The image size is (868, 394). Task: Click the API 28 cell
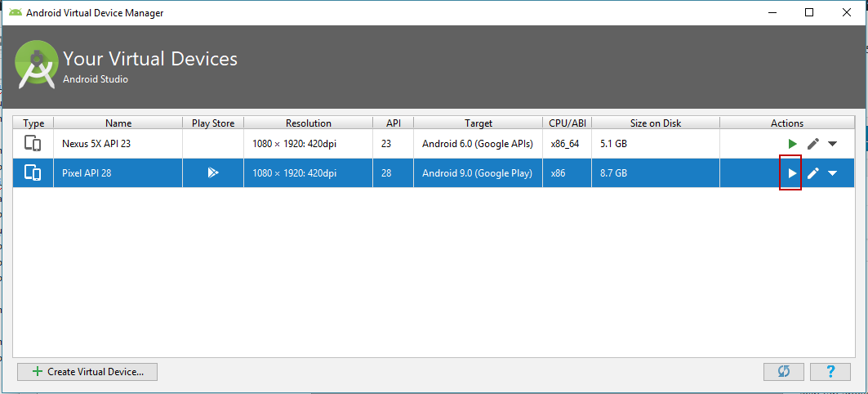coord(393,173)
